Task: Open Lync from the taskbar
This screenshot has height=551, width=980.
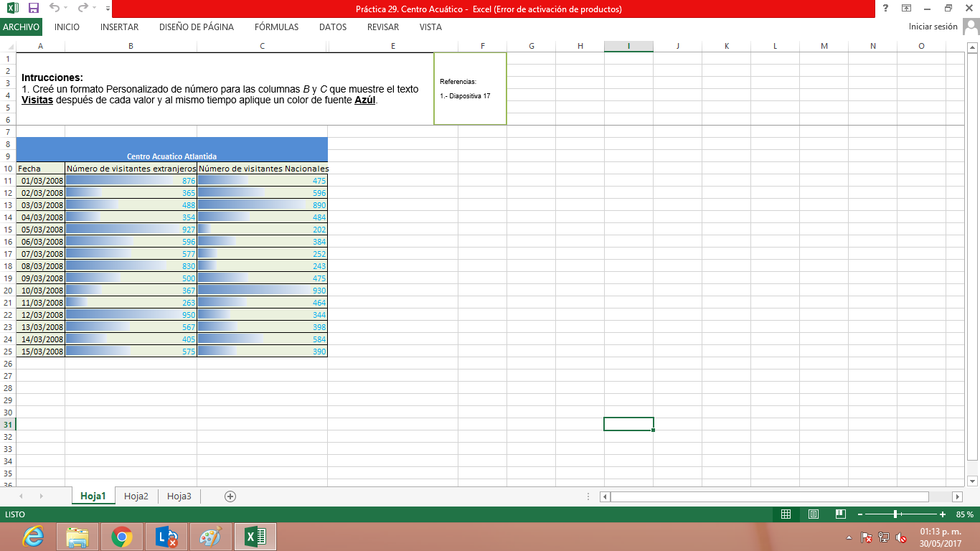Action: tap(166, 536)
